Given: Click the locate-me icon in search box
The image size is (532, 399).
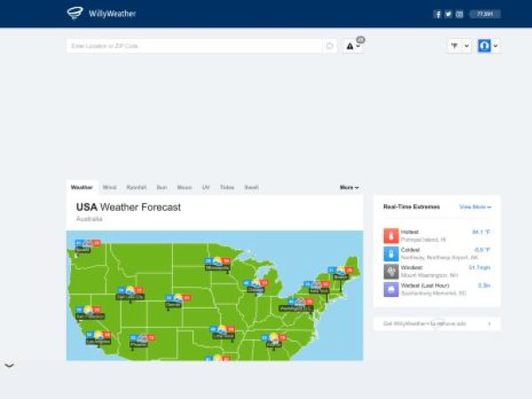Looking at the screenshot, I should [329, 46].
